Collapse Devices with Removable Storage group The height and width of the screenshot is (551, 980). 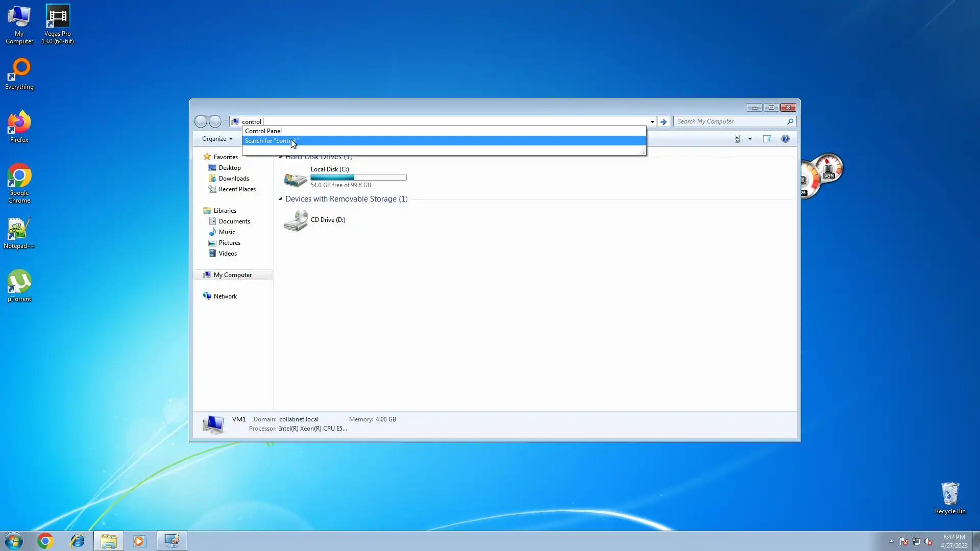tap(280, 199)
